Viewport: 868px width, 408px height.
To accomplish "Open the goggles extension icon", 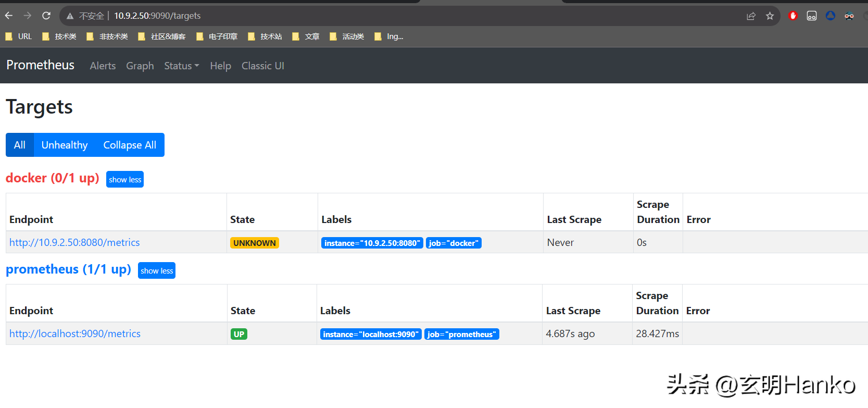I will (849, 16).
